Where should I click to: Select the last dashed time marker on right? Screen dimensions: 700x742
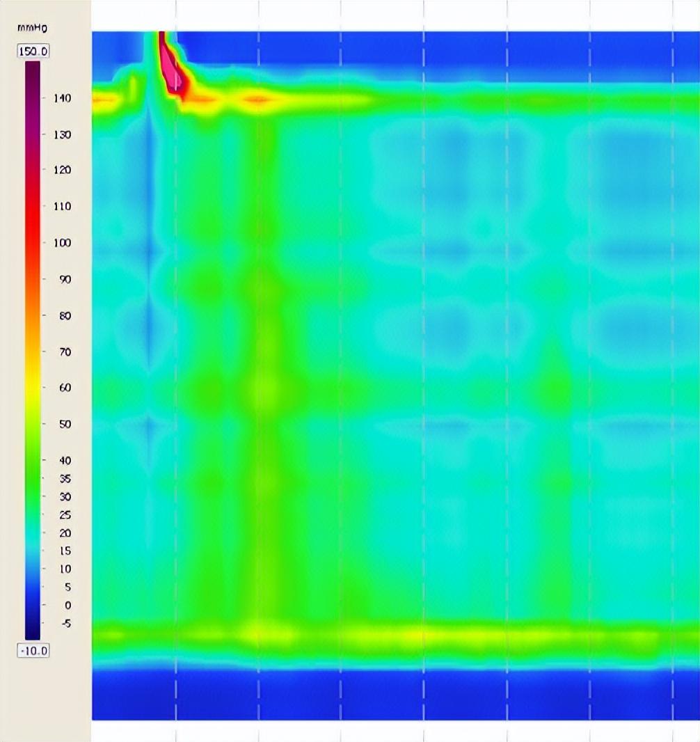pyautogui.click(x=673, y=348)
